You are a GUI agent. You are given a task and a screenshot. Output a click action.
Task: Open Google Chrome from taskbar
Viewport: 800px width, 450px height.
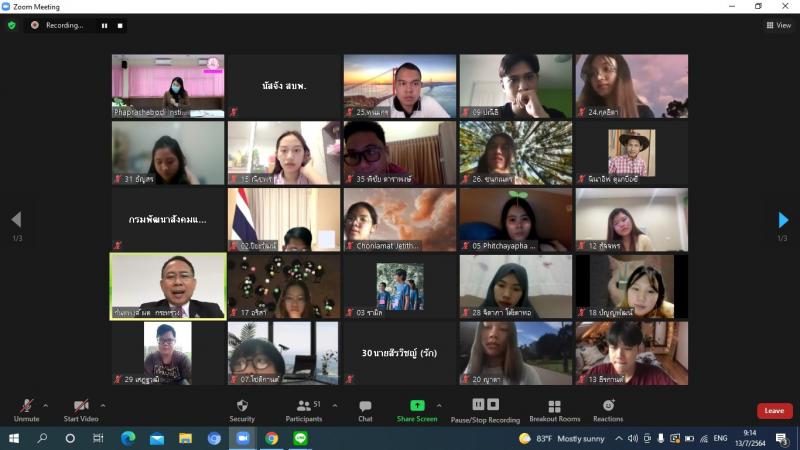[271, 438]
